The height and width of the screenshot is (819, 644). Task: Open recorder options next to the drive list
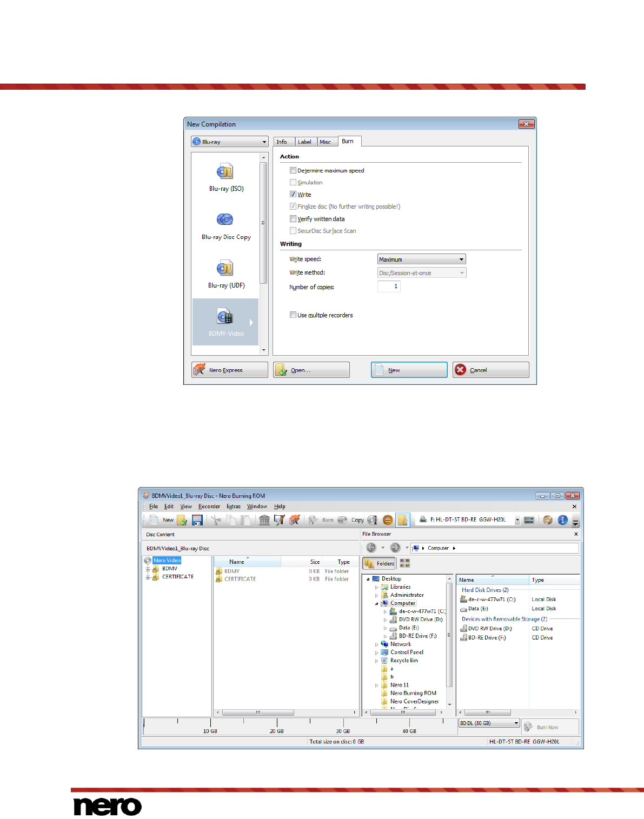point(529,520)
